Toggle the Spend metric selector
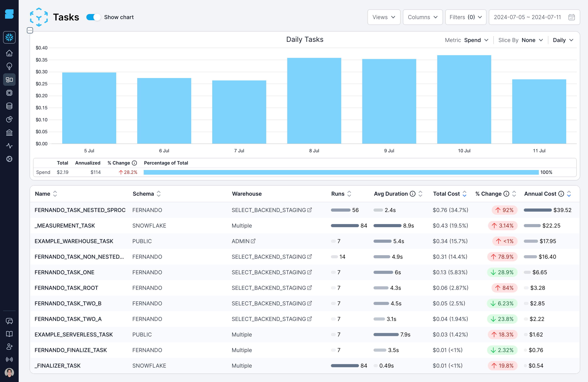588x382 pixels. [476, 40]
